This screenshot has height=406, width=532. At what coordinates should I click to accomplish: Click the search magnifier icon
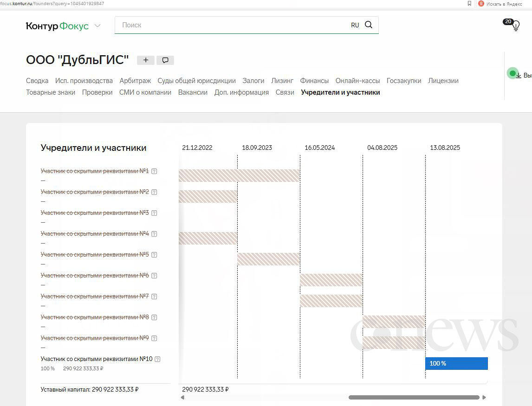coord(369,25)
